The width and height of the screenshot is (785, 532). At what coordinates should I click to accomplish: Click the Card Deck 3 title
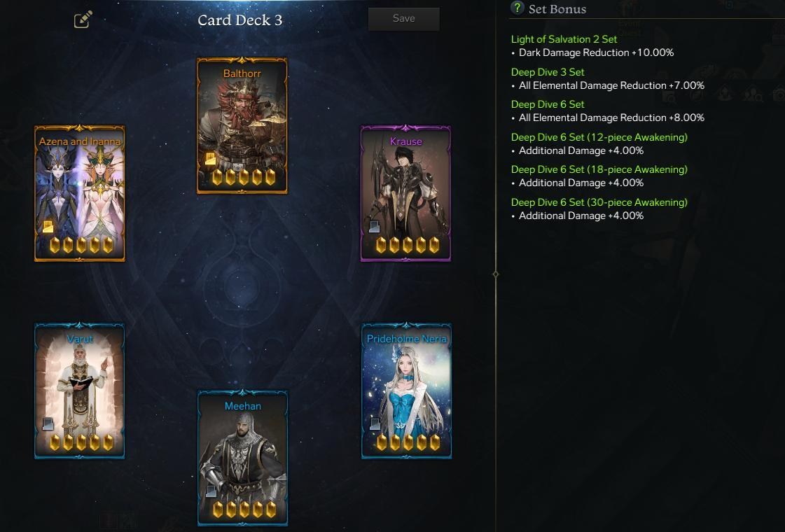(x=239, y=20)
